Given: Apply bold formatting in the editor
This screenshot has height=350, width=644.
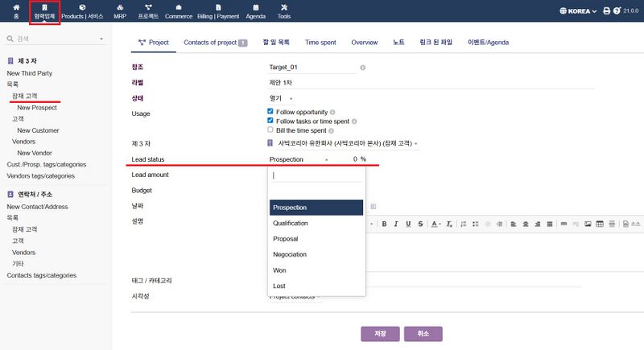Looking at the screenshot, I should (x=385, y=224).
